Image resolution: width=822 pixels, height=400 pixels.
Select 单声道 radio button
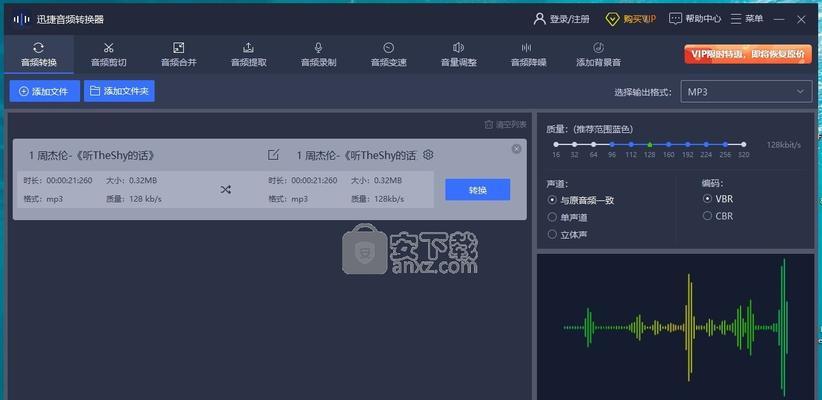pyautogui.click(x=568, y=217)
